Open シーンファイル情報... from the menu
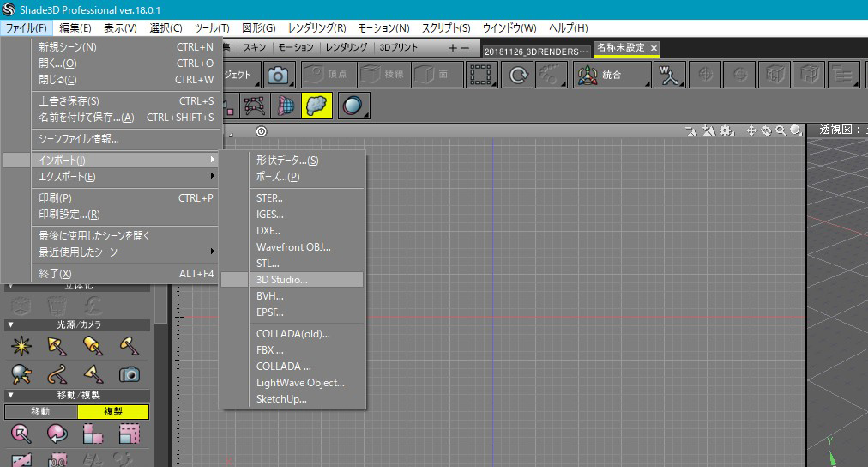 [x=126, y=139]
